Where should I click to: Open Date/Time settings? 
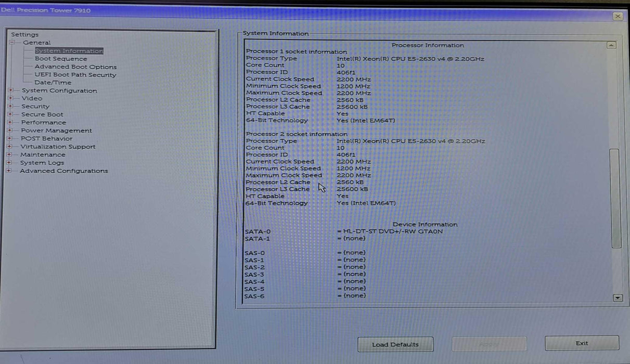[53, 83]
